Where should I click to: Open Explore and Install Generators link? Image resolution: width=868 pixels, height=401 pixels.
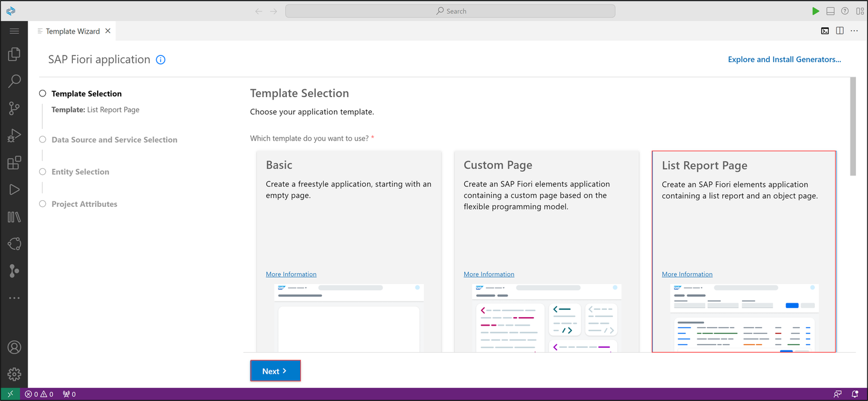pyautogui.click(x=784, y=59)
